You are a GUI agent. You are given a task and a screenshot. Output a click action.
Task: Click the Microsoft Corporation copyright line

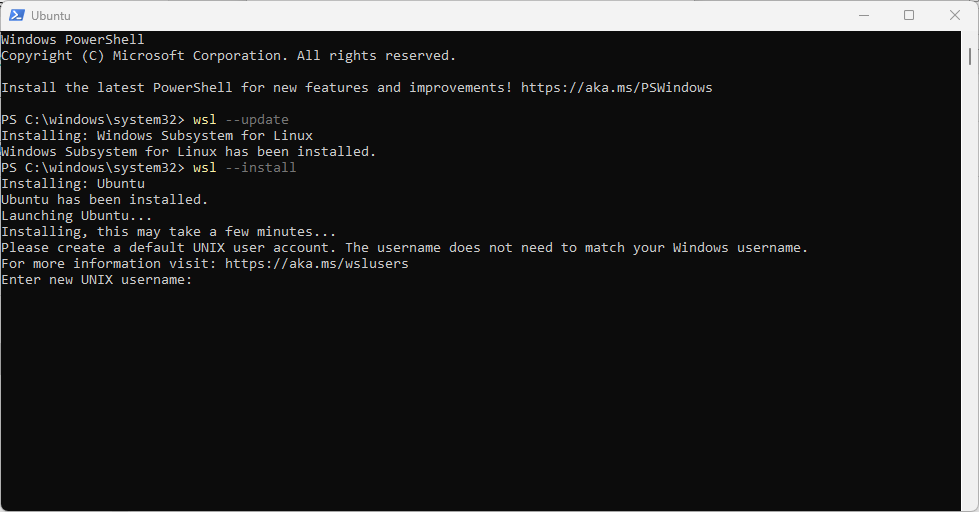(x=229, y=56)
